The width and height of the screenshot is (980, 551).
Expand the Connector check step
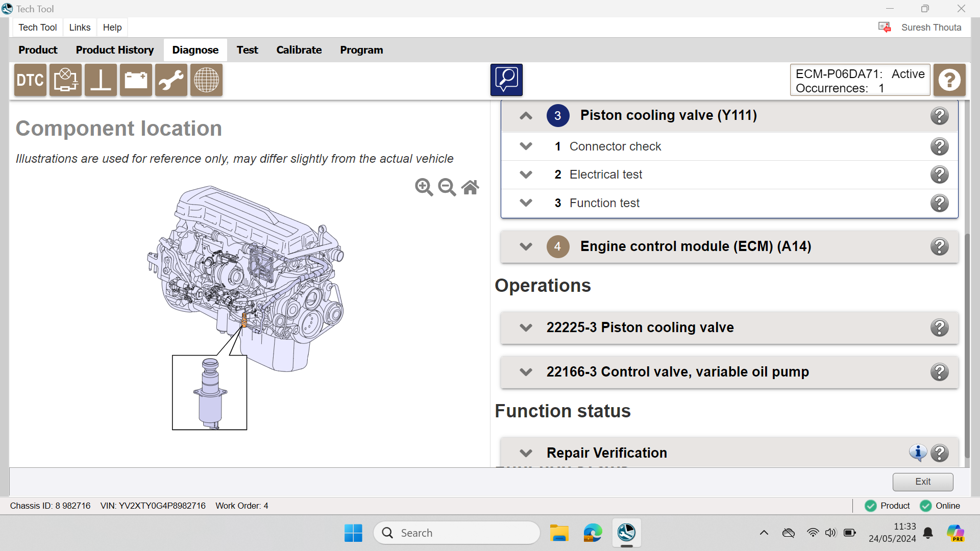click(x=526, y=146)
